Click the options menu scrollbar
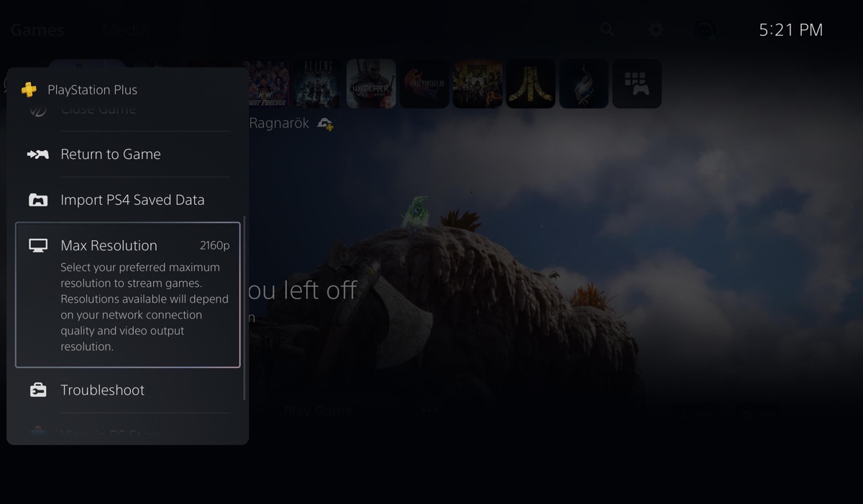The width and height of the screenshot is (863, 504). (x=245, y=308)
